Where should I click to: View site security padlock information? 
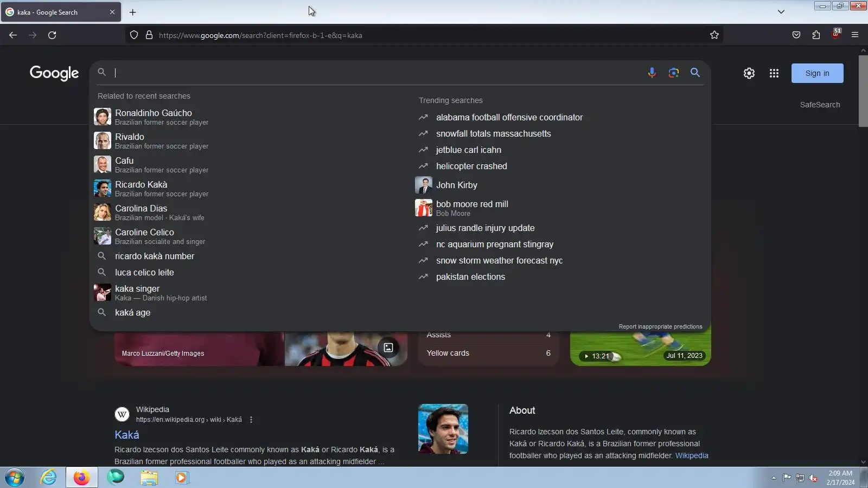pyautogui.click(x=149, y=35)
